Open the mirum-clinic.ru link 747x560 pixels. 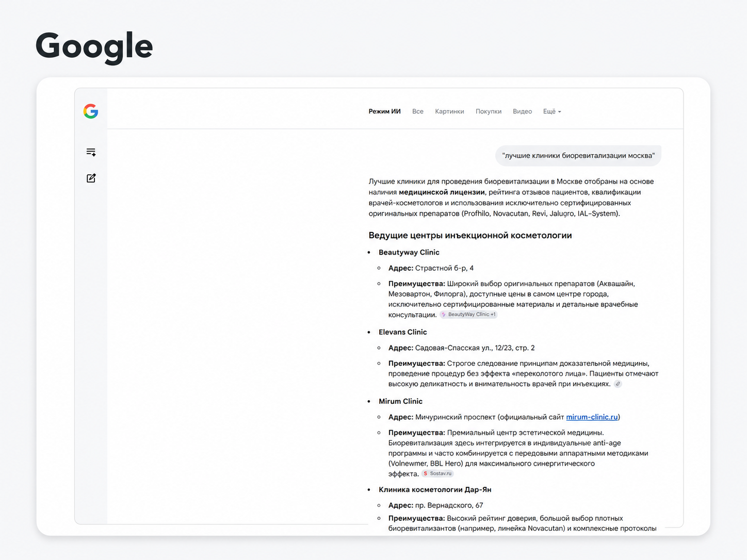(x=592, y=417)
